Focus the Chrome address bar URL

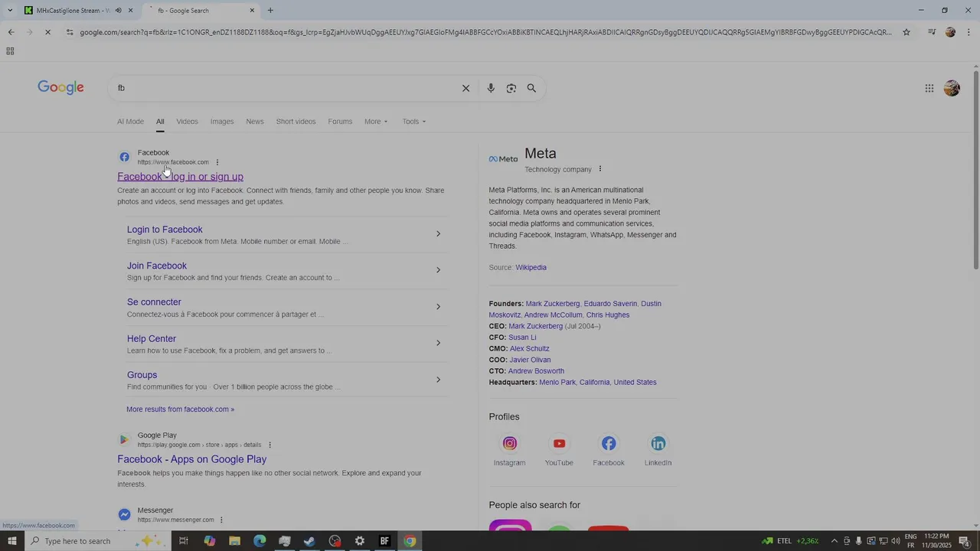[485, 32]
